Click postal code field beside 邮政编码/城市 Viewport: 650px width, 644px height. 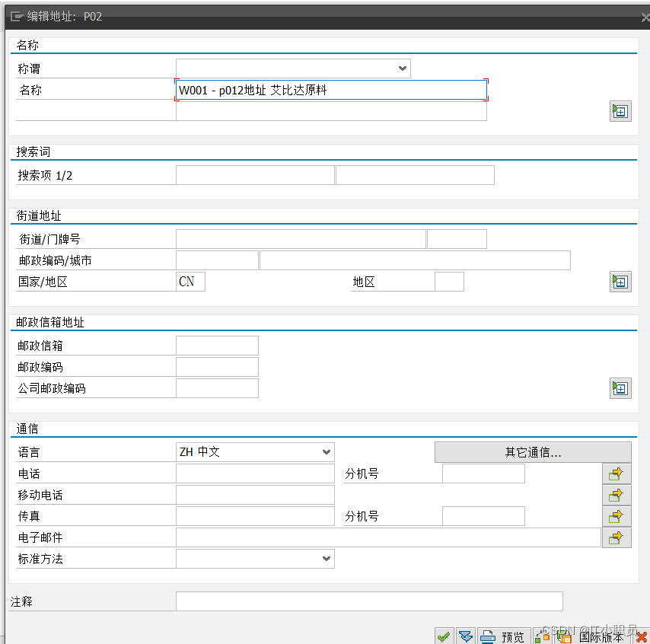point(217,260)
